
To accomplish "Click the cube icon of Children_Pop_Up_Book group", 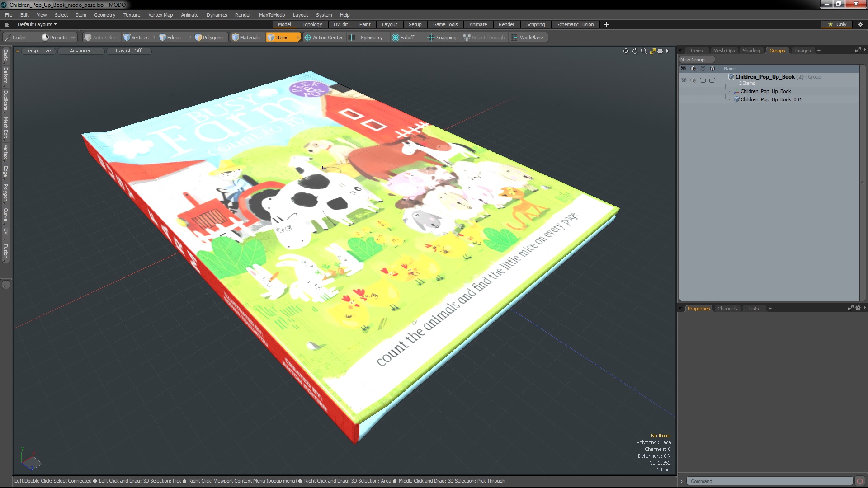I will click(x=731, y=77).
